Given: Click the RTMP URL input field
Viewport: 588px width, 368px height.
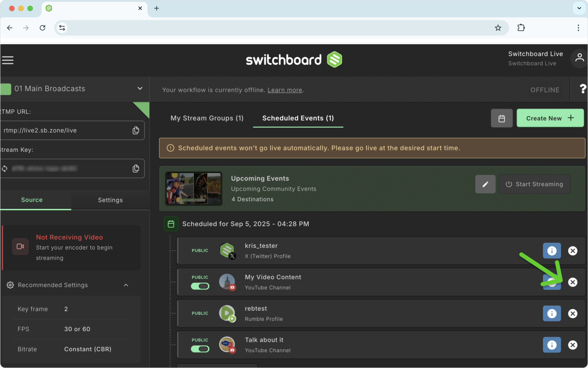Looking at the screenshot, I should click(x=72, y=130).
